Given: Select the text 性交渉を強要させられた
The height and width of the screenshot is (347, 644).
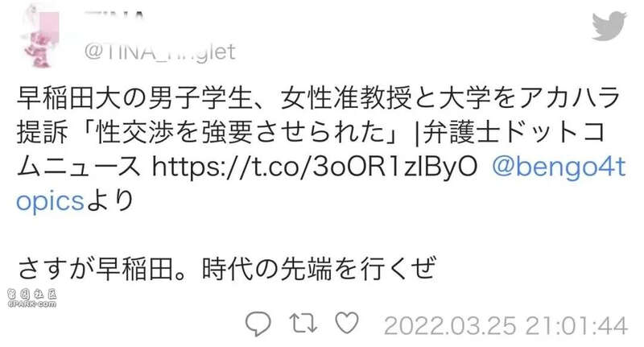Looking at the screenshot, I should click(x=239, y=133).
